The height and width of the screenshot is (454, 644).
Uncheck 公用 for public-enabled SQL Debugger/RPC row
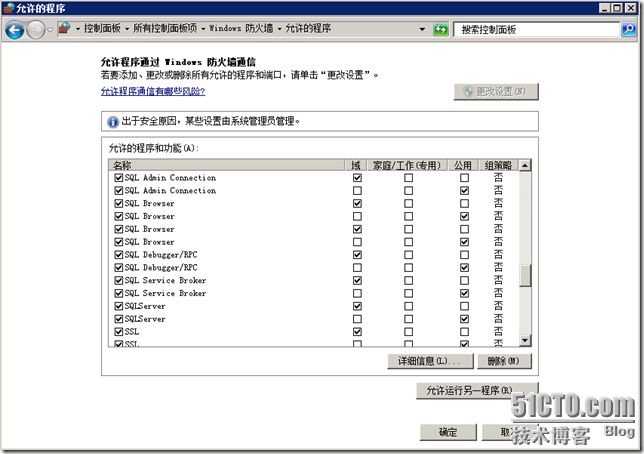[464, 267]
